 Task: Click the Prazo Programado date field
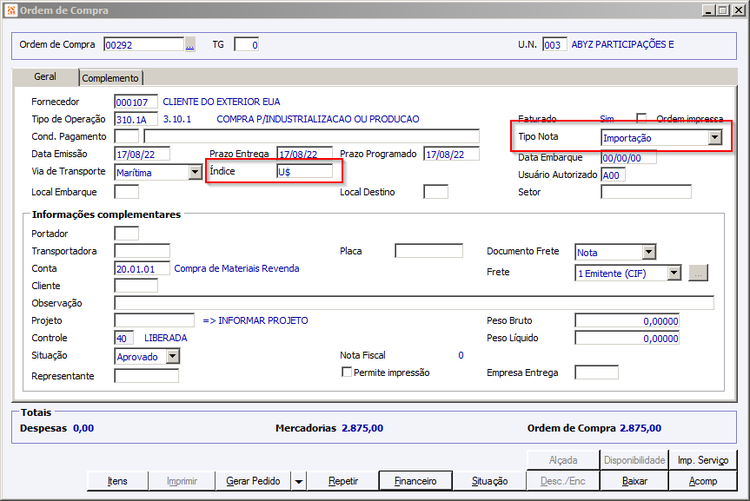coord(451,154)
